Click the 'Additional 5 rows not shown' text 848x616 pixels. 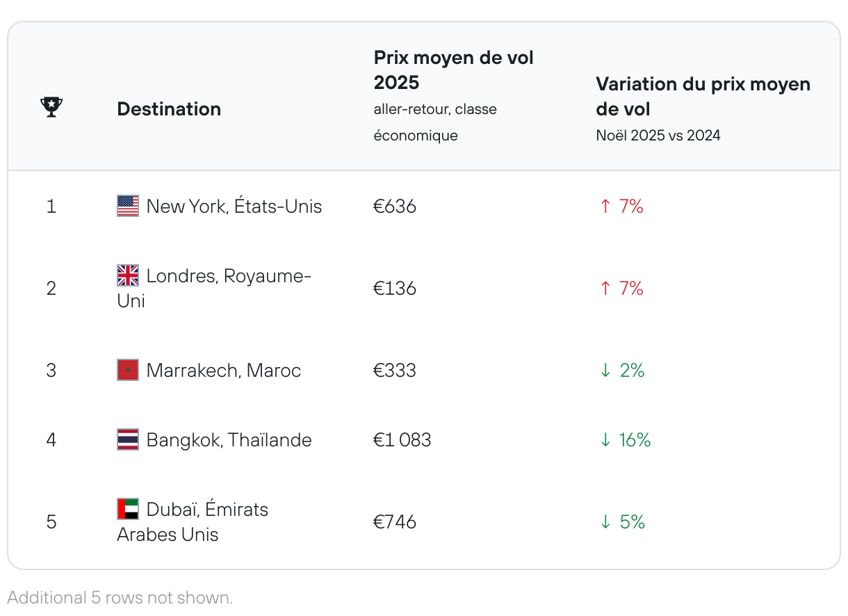coord(120,598)
